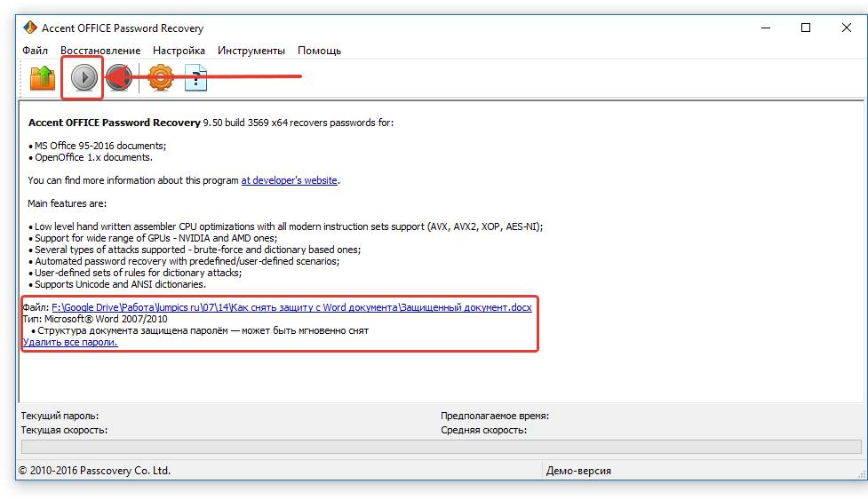This screenshot has height=500, width=868.
Task: Click the stop recovery toolbar button
Action: click(121, 78)
